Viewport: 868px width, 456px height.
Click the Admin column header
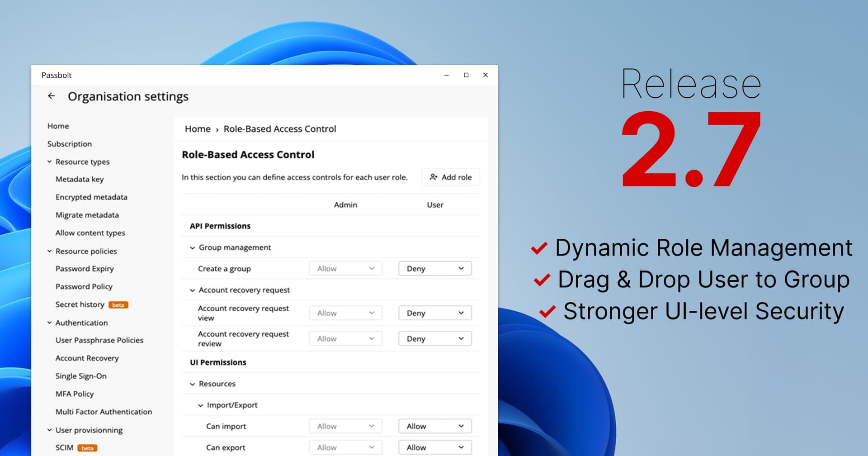345,205
